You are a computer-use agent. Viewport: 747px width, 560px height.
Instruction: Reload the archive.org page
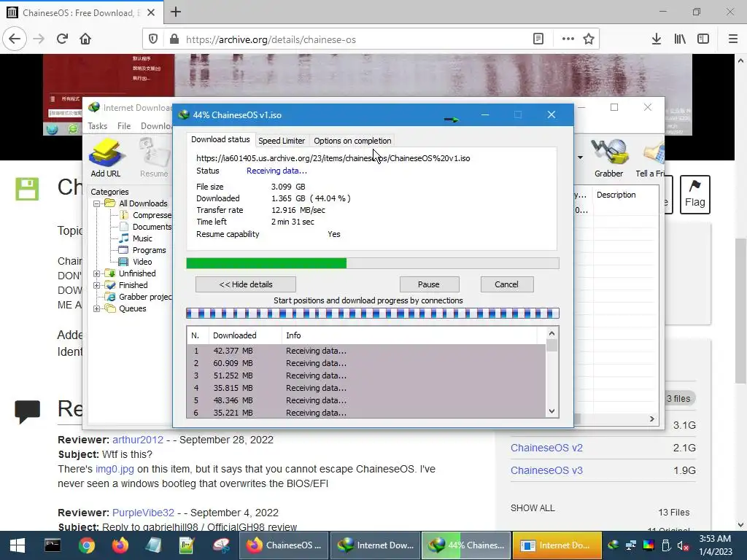(x=62, y=39)
